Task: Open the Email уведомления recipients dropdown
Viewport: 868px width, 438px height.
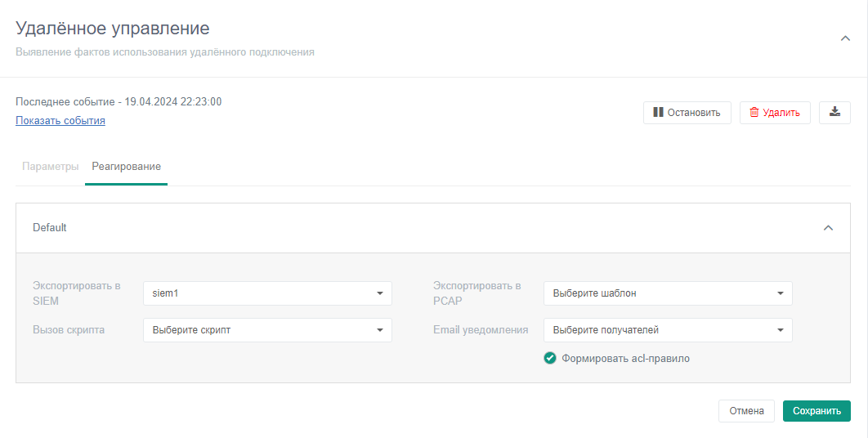Action: [667, 330]
